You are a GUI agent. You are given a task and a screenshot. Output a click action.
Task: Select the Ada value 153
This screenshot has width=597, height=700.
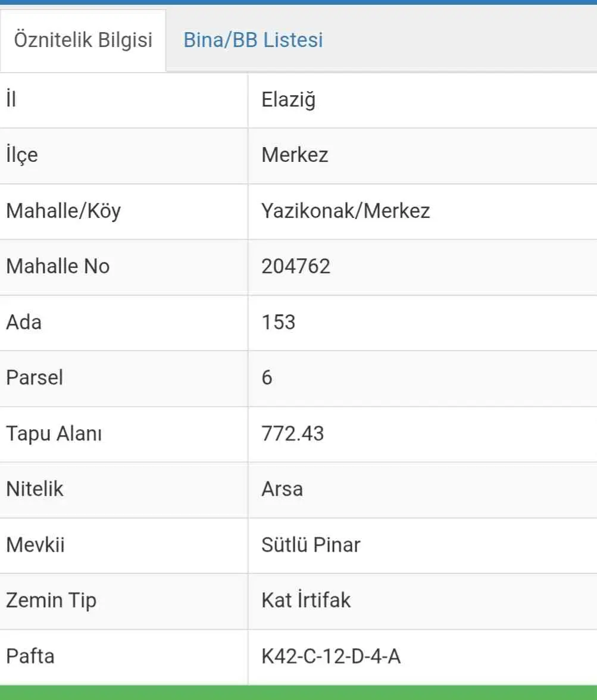click(x=279, y=323)
